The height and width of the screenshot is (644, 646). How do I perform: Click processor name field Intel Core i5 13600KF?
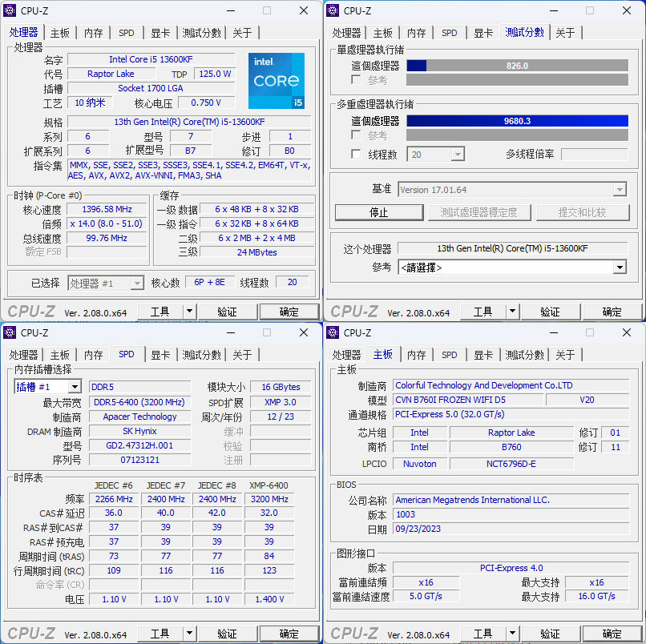[x=151, y=59]
